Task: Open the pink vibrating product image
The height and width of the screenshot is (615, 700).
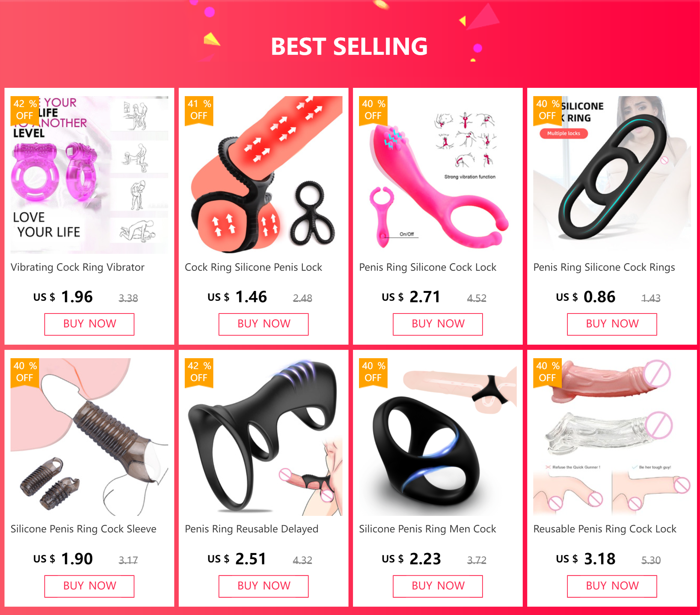Action: 438,175
